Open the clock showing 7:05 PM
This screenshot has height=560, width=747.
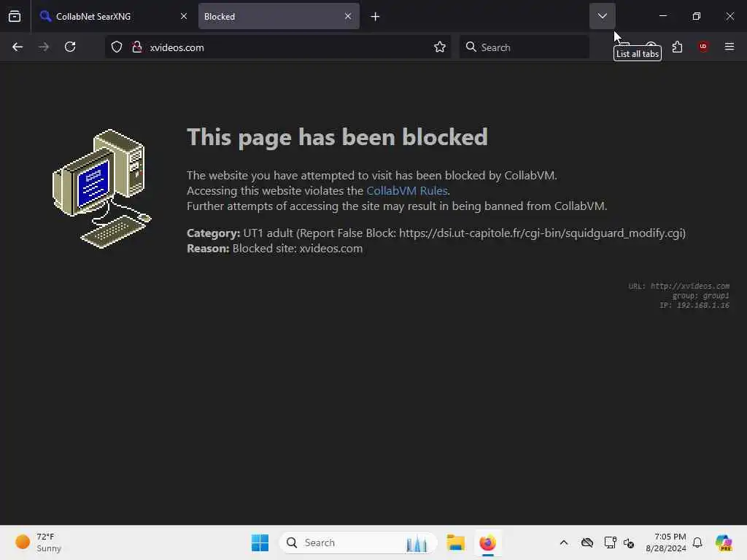coord(665,542)
